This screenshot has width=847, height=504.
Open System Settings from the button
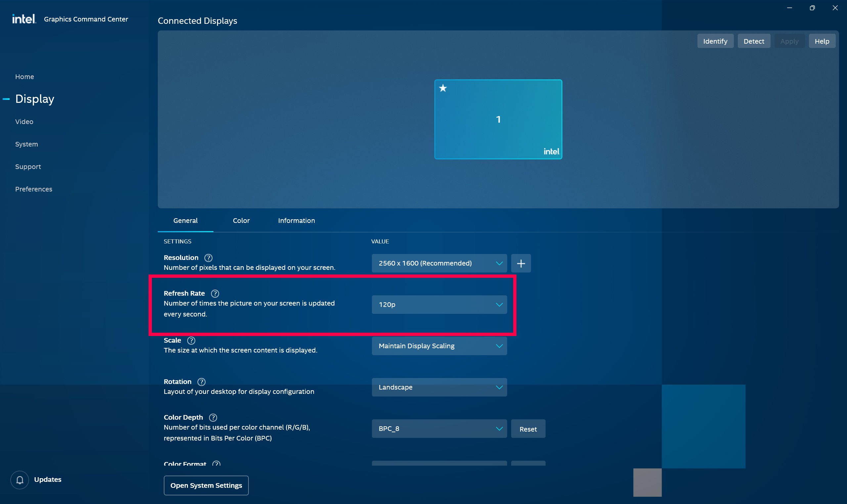coord(206,485)
